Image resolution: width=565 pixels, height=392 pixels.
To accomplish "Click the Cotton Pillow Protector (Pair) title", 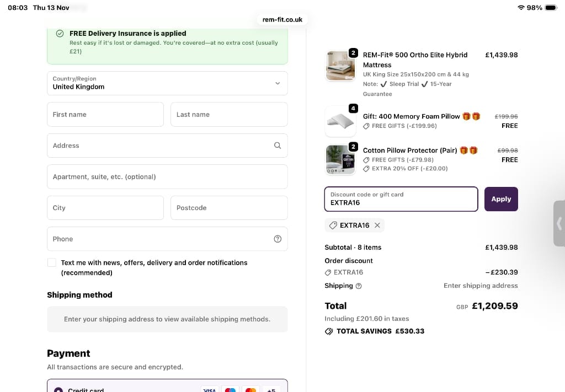I will [x=410, y=150].
